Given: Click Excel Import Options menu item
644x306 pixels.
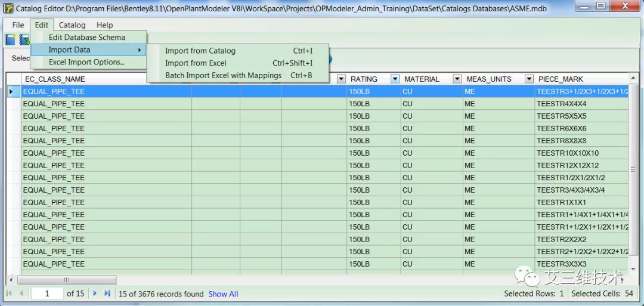Looking at the screenshot, I should (86, 62).
